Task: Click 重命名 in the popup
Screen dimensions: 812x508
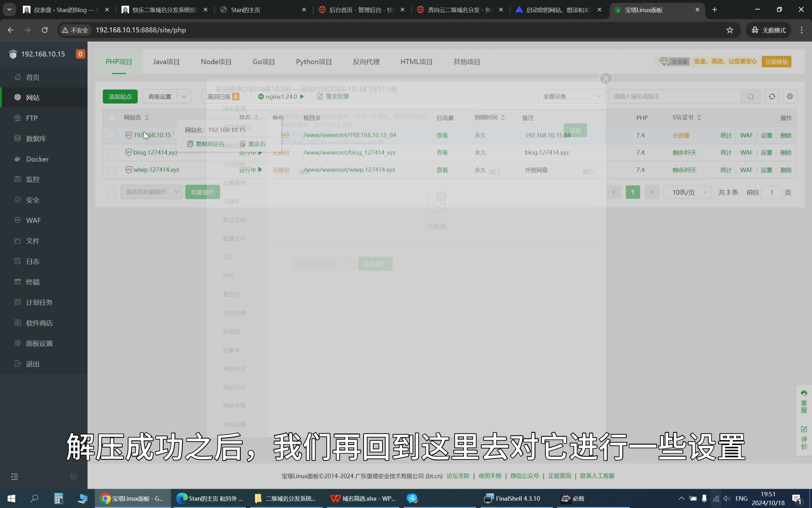Action: (x=253, y=144)
